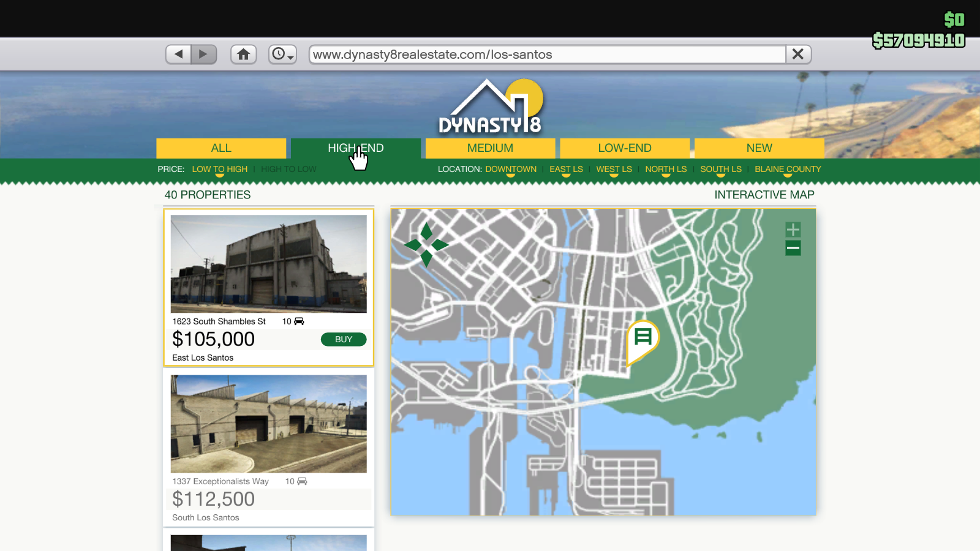Open the 1623 South Shambles St photo

269,264
